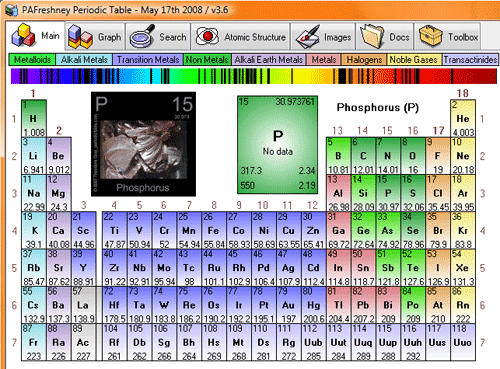Select Tungsten (W) element cell
The image size is (500, 369).
[x=164, y=305]
